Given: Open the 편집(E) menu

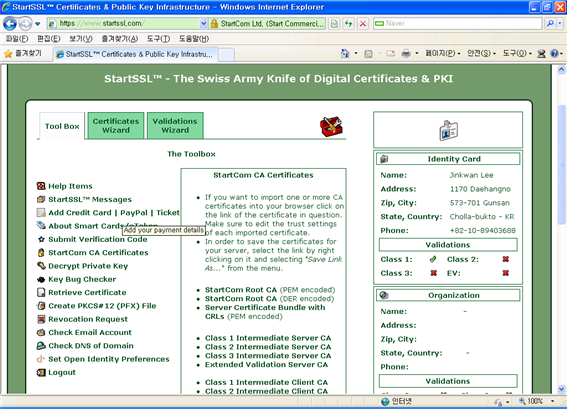Looking at the screenshot, I should pos(49,39).
